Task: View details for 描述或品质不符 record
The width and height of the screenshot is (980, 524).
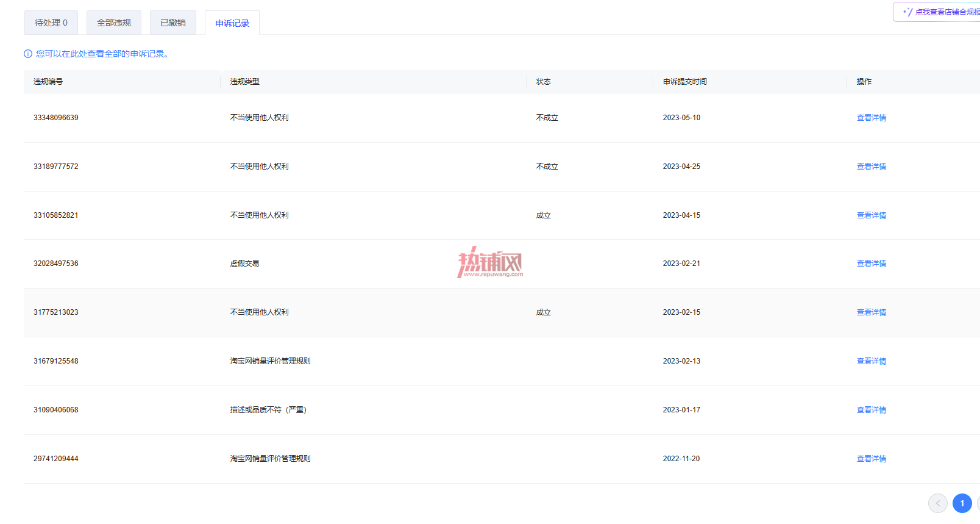Action: point(872,410)
